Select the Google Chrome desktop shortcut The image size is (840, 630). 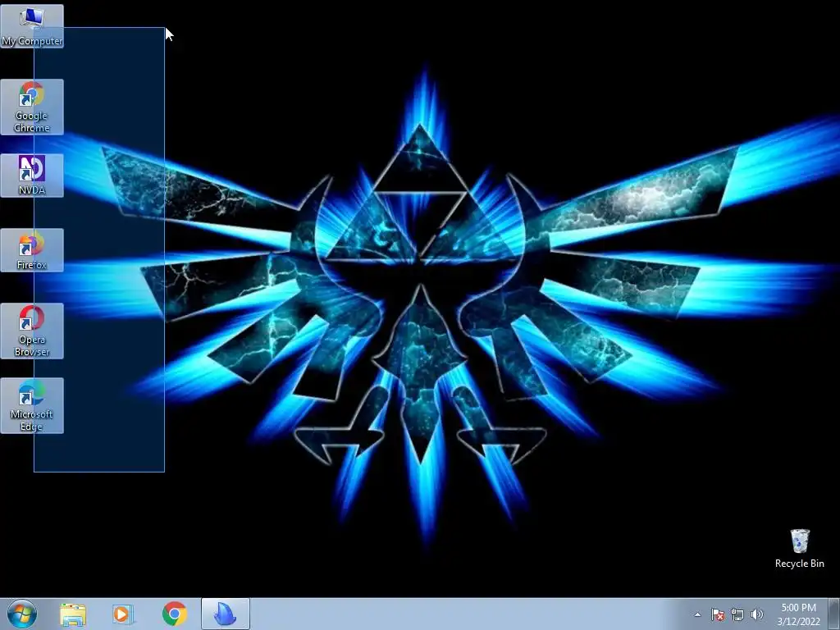click(32, 107)
